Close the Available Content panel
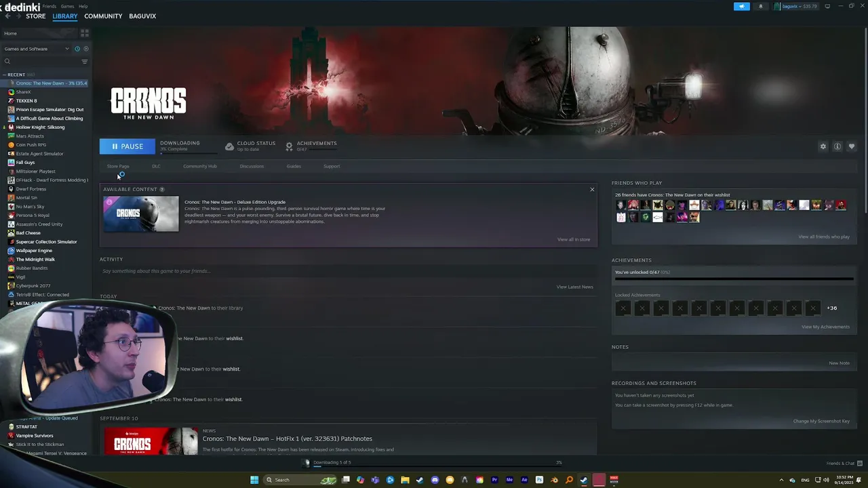This screenshot has width=868, height=488. point(592,189)
